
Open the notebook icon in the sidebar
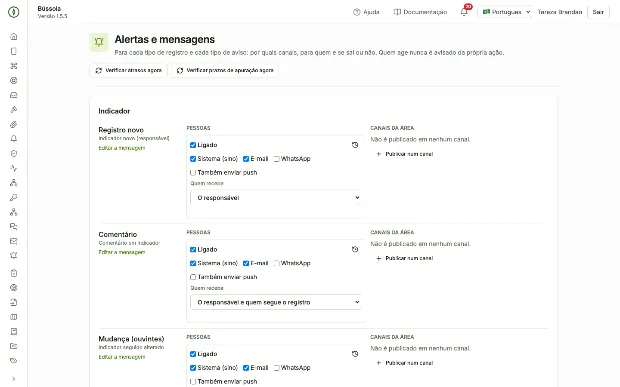[13, 332]
